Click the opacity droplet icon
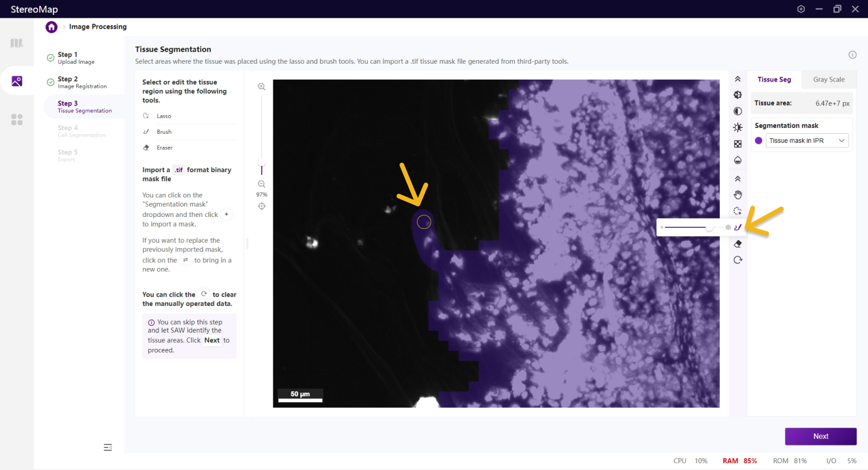 (738, 160)
